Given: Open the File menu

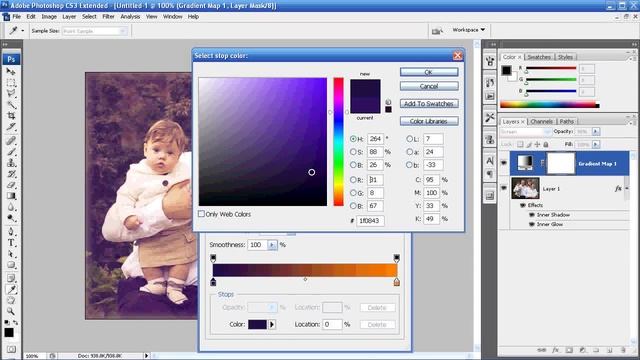Looking at the screenshot, I should (16, 17).
